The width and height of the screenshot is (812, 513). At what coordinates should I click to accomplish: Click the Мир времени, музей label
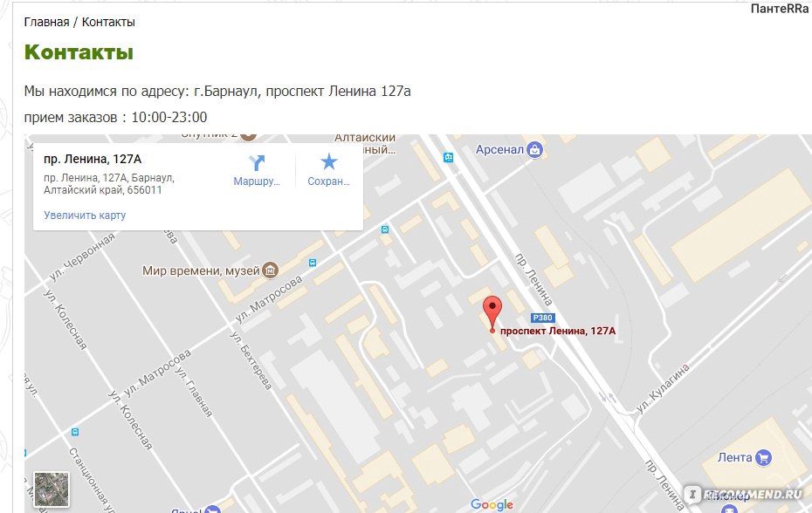point(201,270)
